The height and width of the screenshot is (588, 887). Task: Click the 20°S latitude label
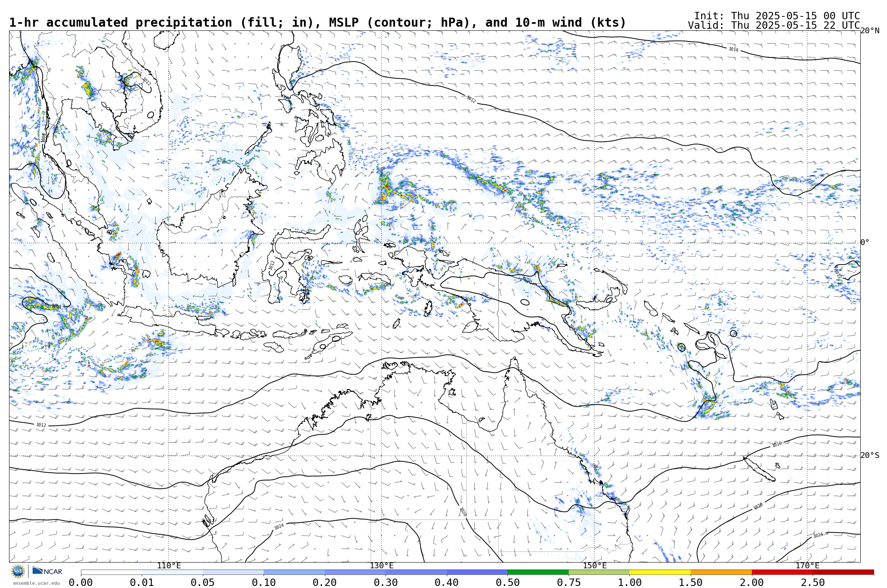(870, 455)
